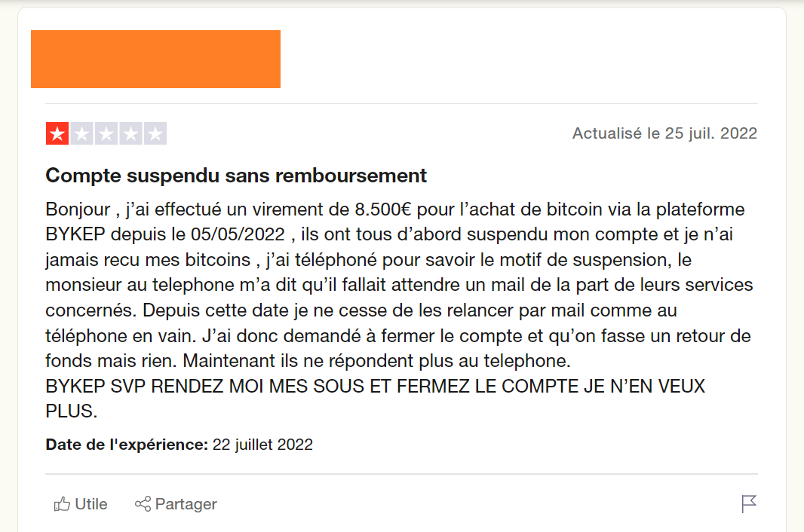Image resolution: width=804 pixels, height=532 pixels.
Task: Click the fifth star in the star rating
Action: click(x=155, y=133)
